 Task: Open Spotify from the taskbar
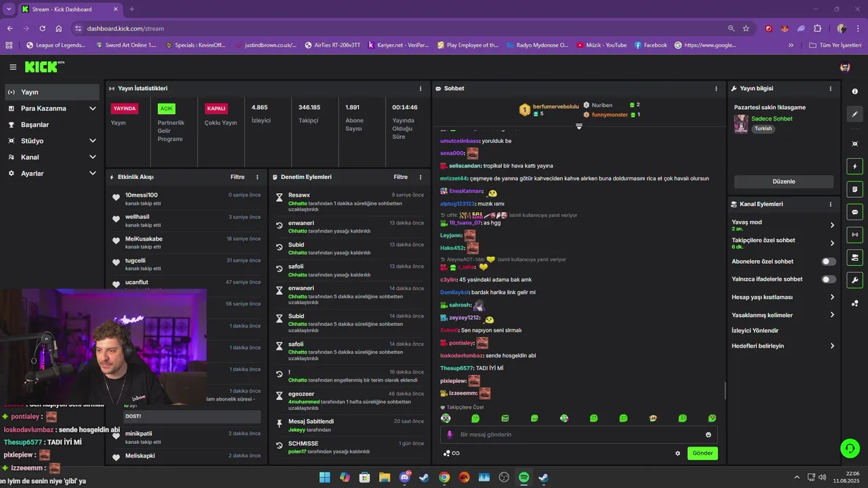point(524,477)
